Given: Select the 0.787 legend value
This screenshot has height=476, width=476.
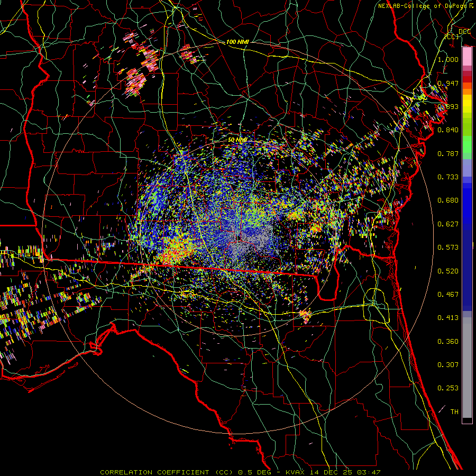Looking at the screenshot, I should (x=448, y=153).
